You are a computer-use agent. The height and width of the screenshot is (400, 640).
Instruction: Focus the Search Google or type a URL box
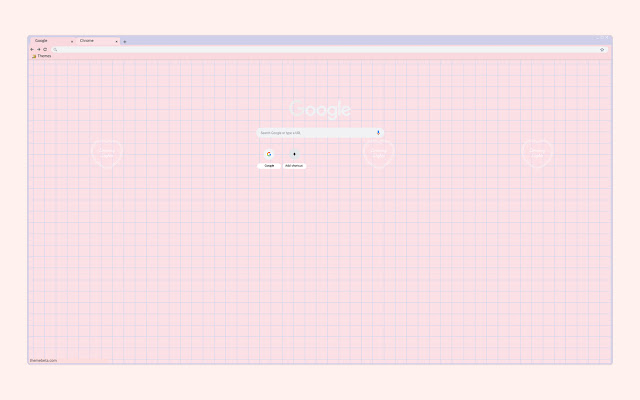(x=320, y=133)
